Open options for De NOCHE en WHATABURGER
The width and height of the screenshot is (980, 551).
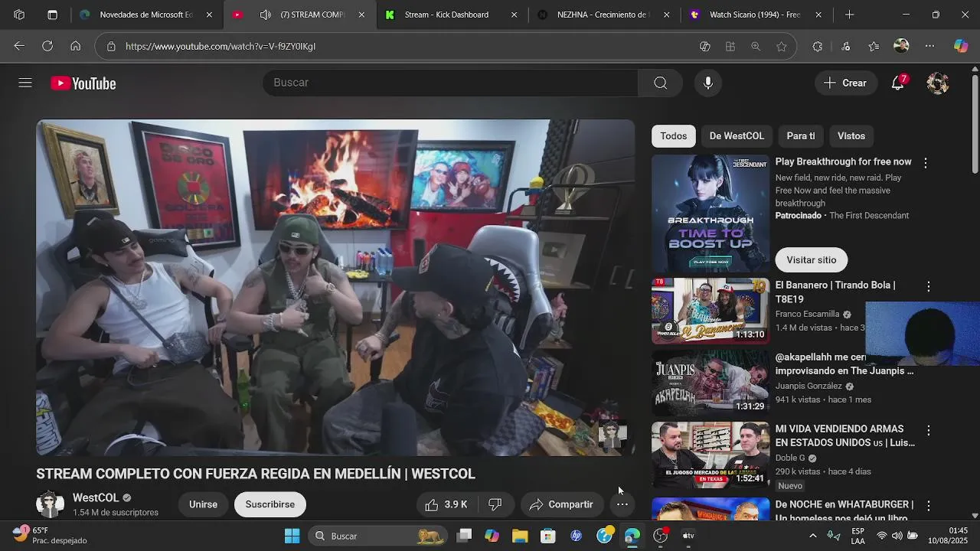pos(928,506)
